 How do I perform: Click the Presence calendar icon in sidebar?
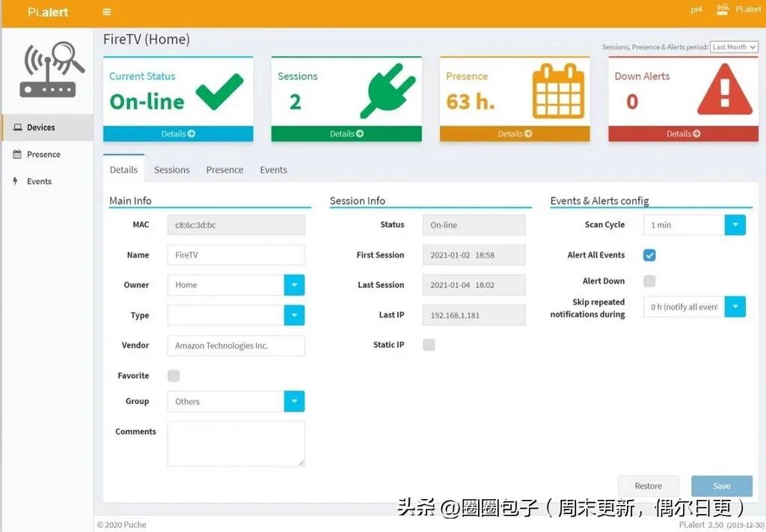click(x=17, y=154)
